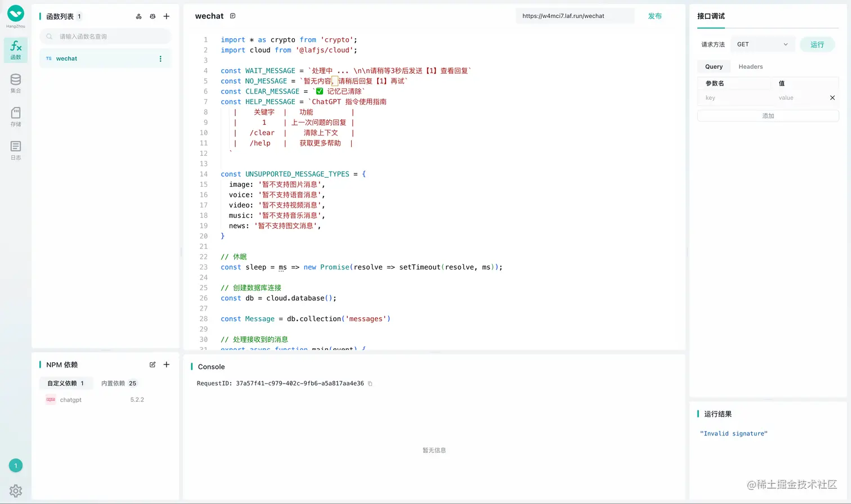Image resolution: width=851 pixels, height=504 pixels.
Task: Click the parameter key input field
Action: tap(735, 98)
